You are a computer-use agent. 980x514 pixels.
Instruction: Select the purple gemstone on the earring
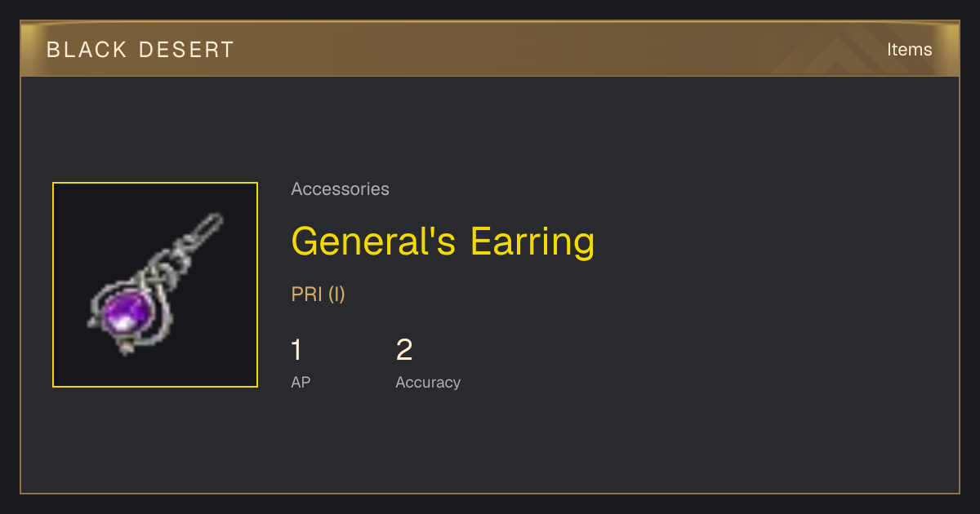[129, 312]
